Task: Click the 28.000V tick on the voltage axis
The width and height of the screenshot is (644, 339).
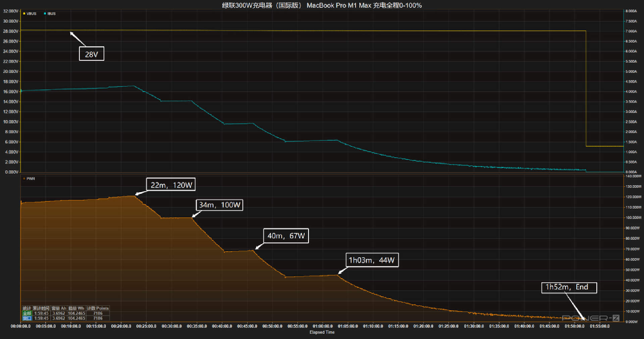Action: (11, 31)
